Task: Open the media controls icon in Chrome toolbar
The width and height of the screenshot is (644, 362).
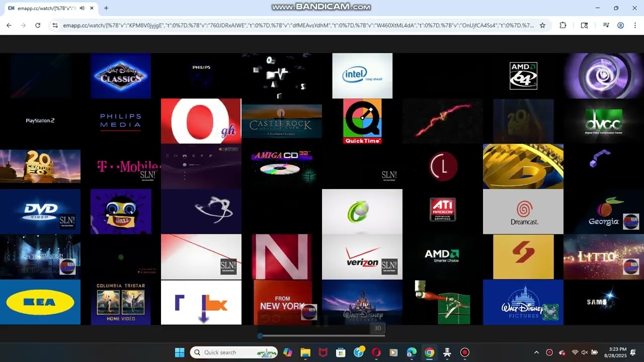Action: 606,25
